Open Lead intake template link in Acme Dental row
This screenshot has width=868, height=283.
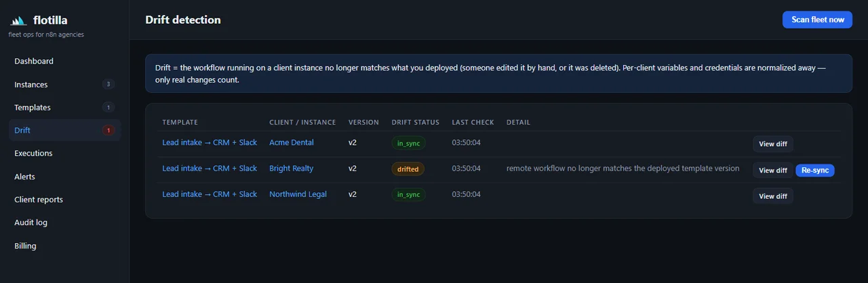210,143
